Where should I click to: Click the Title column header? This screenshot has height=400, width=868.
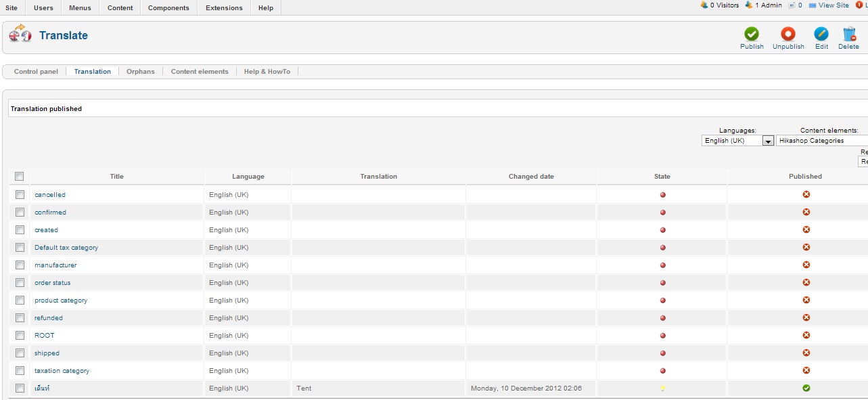point(117,177)
